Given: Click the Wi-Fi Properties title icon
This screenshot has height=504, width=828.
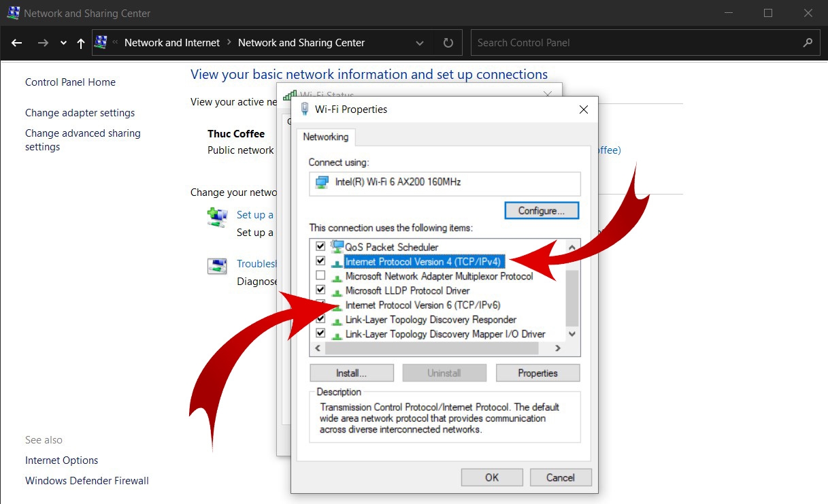Looking at the screenshot, I should [x=304, y=109].
